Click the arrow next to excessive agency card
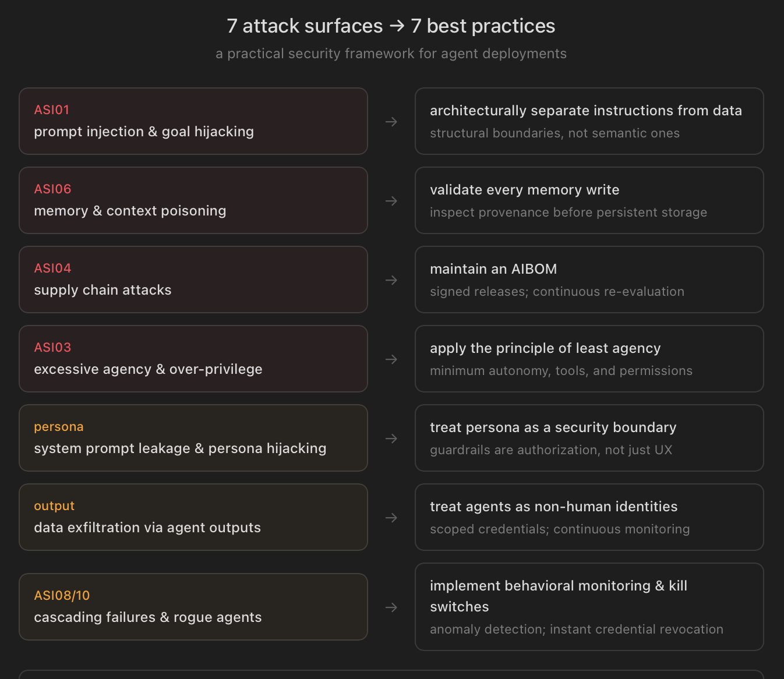784x679 pixels. click(391, 359)
